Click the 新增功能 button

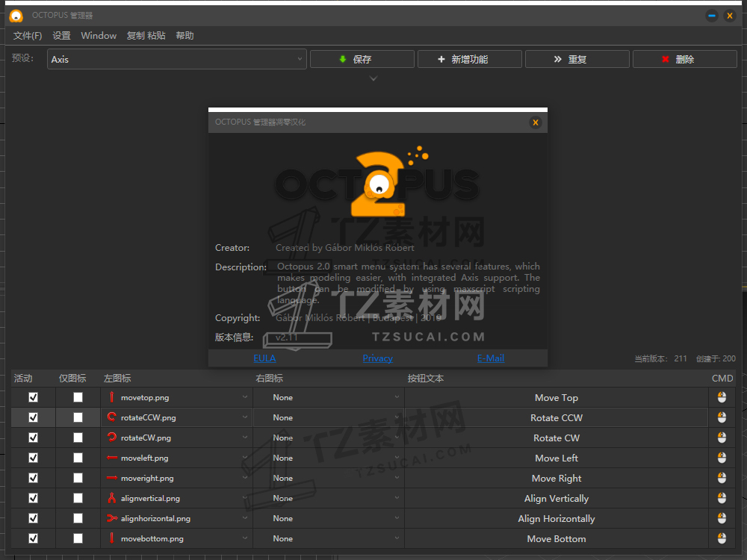coord(470,59)
